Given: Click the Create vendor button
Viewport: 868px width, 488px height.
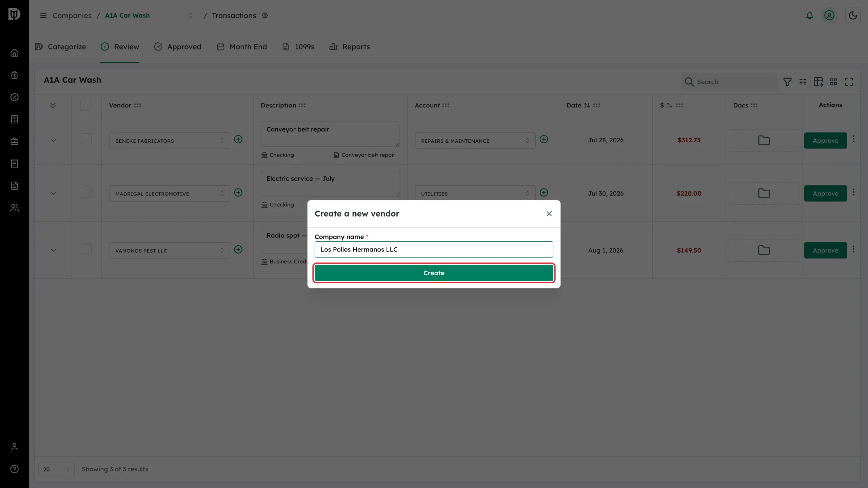Looking at the screenshot, I should (x=434, y=273).
